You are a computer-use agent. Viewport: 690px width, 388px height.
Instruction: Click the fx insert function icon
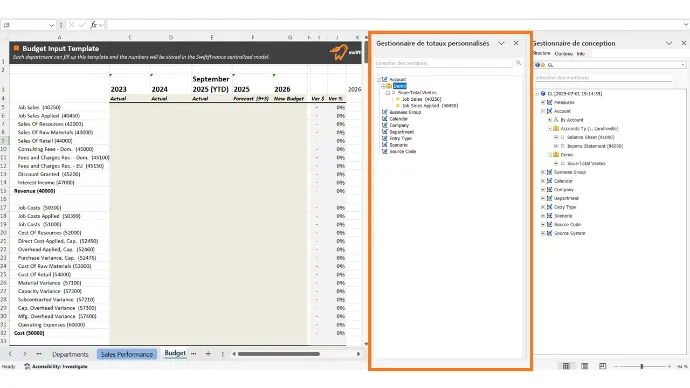[x=94, y=25]
